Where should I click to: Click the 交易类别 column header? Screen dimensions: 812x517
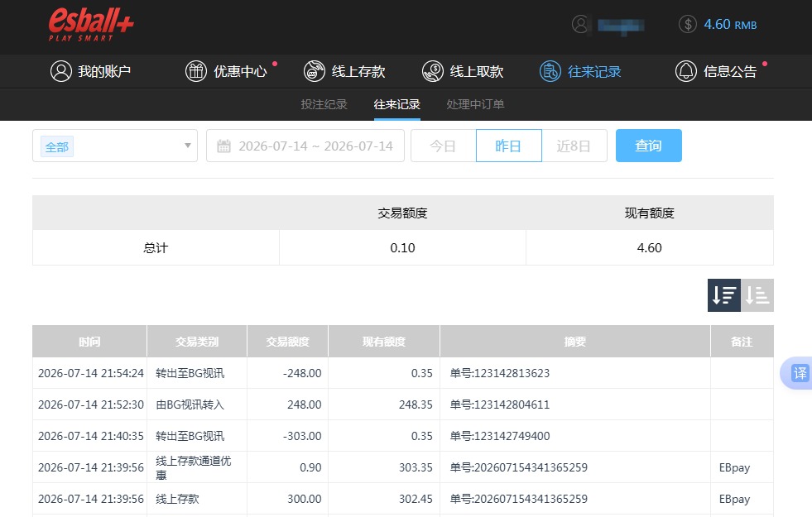pos(197,342)
